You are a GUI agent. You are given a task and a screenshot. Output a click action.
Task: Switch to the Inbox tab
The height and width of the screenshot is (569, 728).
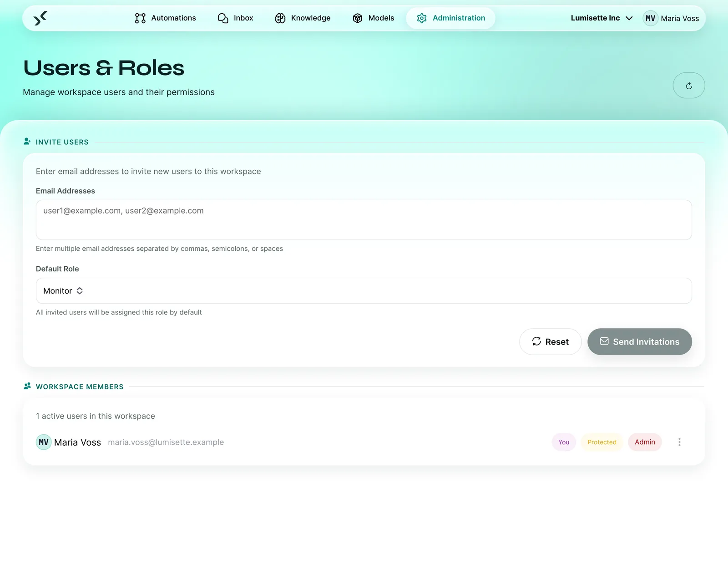pos(236,18)
